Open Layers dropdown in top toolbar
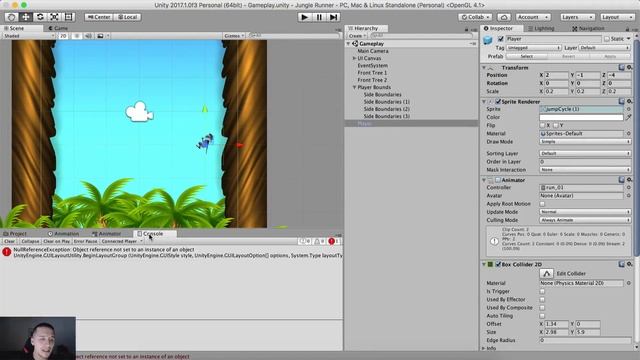The width and height of the screenshot is (640, 360). [577, 17]
